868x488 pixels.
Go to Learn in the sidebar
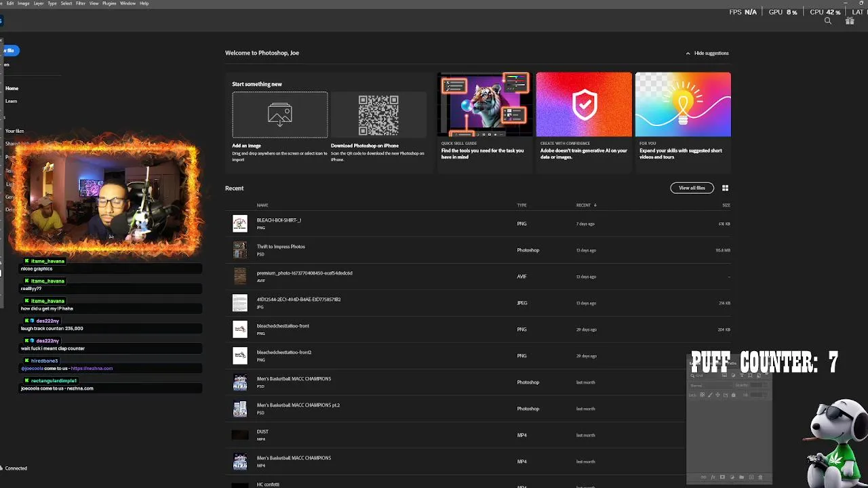tap(11, 101)
